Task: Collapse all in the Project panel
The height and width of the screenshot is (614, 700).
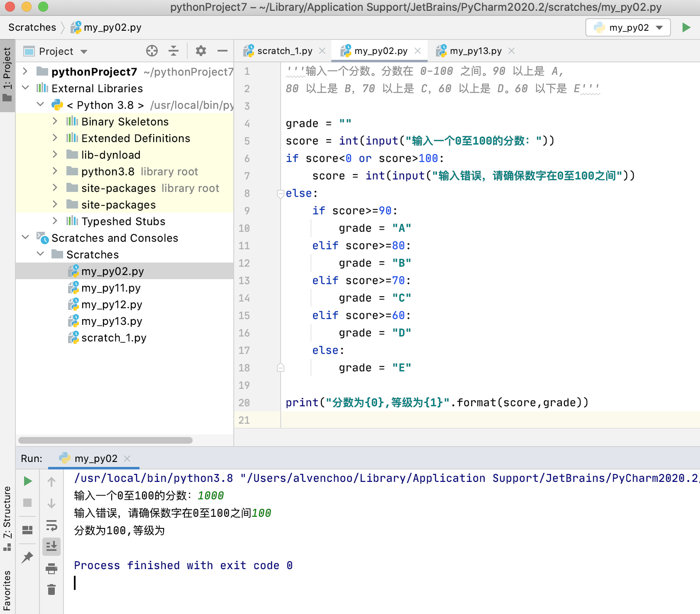Action: click(x=174, y=51)
